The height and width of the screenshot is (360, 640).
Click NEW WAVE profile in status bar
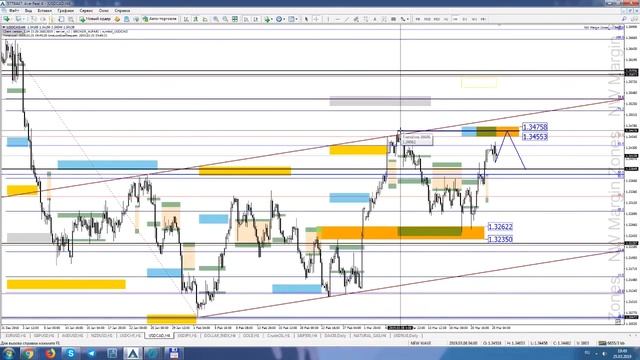(420, 343)
